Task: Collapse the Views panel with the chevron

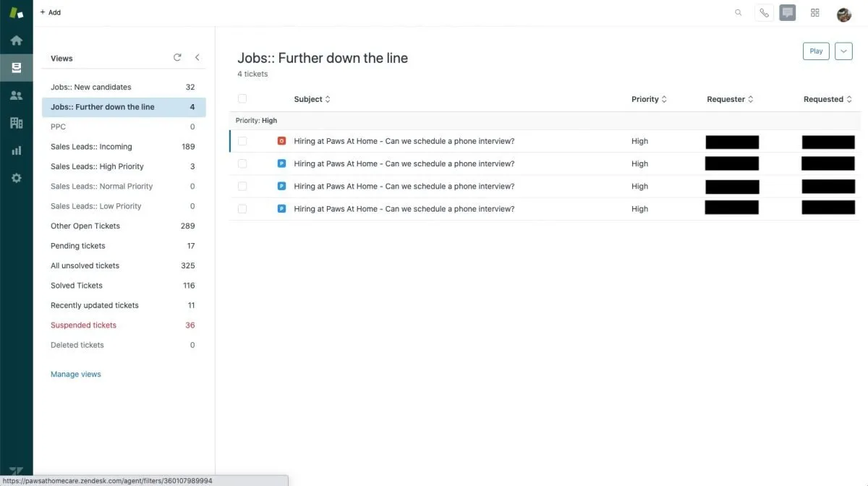Action: pyautogui.click(x=197, y=56)
